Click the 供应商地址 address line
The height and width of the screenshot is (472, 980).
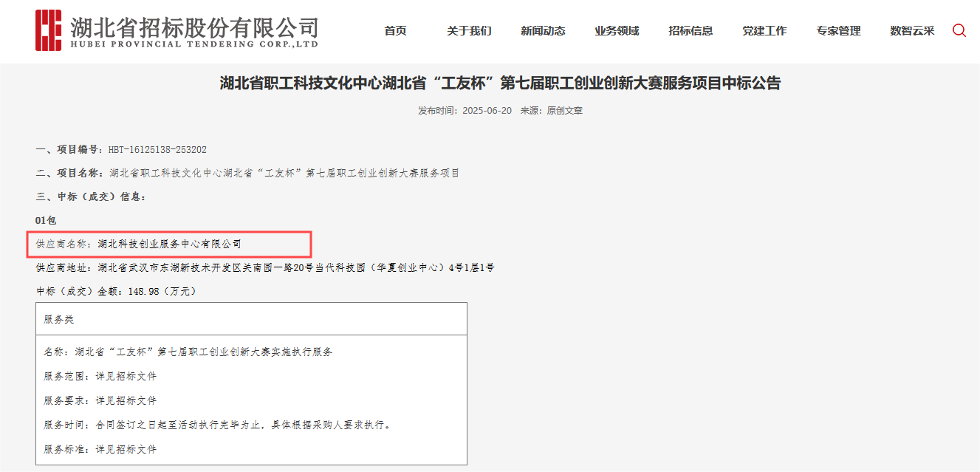pyautogui.click(x=265, y=267)
